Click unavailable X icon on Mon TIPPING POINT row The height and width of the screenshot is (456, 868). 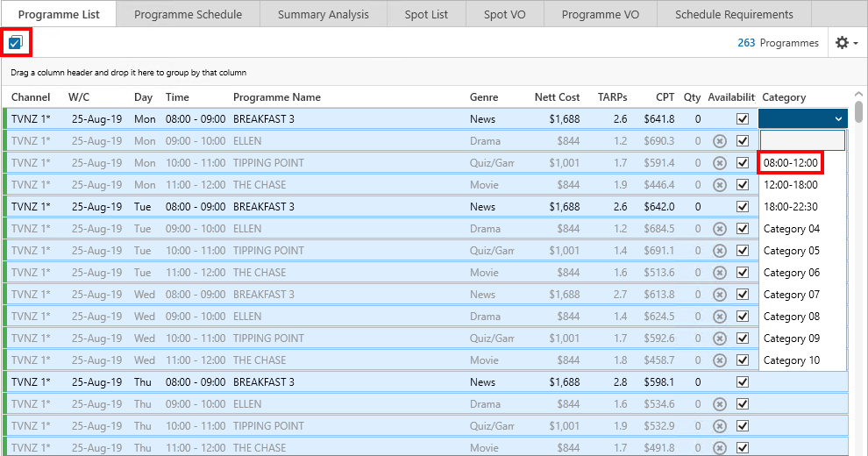[719, 163]
